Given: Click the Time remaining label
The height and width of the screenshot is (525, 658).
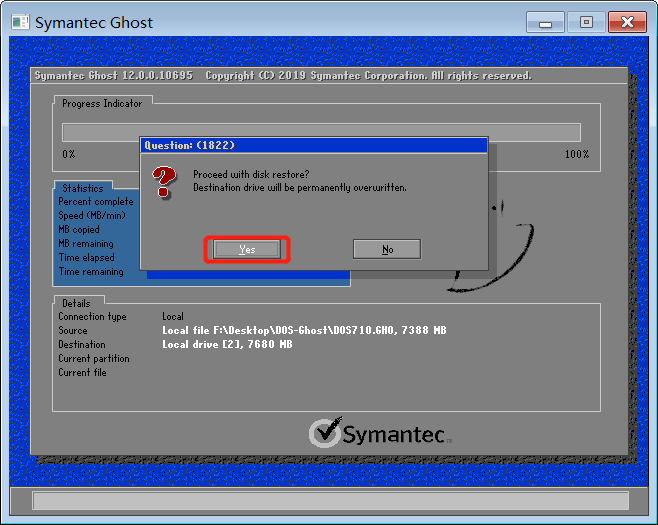Looking at the screenshot, I should [91, 272].
